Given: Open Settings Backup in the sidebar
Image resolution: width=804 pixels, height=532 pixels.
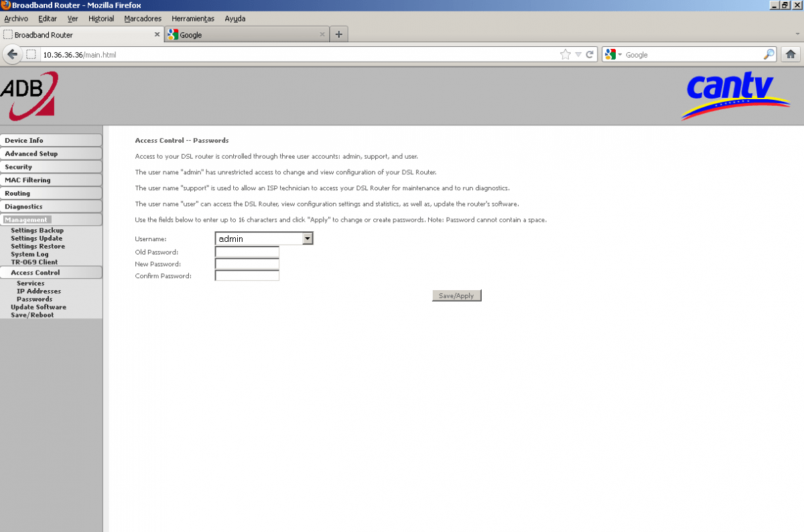Looking at the screenshot, I should (37, 230).
